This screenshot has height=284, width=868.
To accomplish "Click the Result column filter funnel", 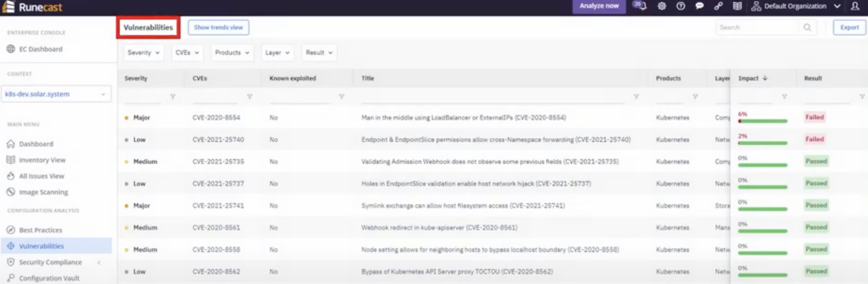I will coord(862,97).
